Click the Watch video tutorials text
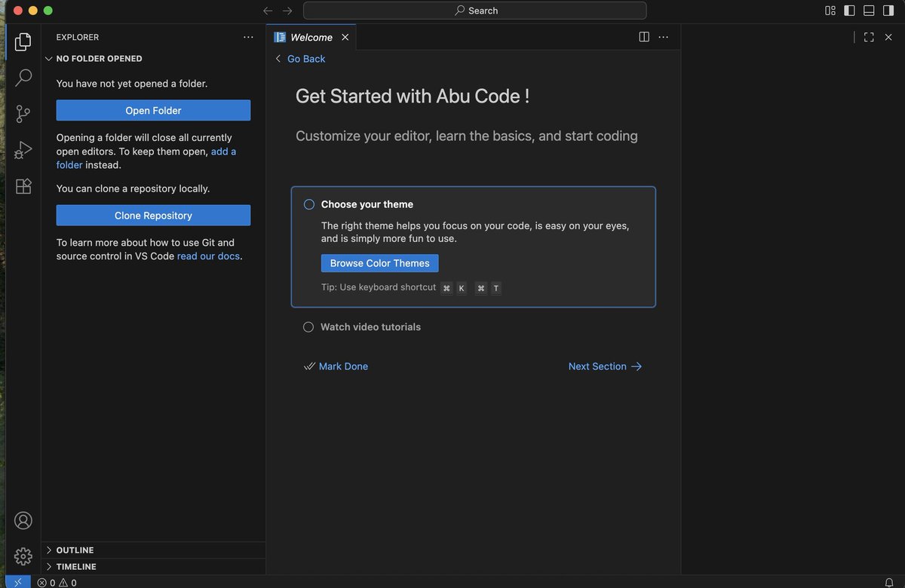 [x=370, y=327]
